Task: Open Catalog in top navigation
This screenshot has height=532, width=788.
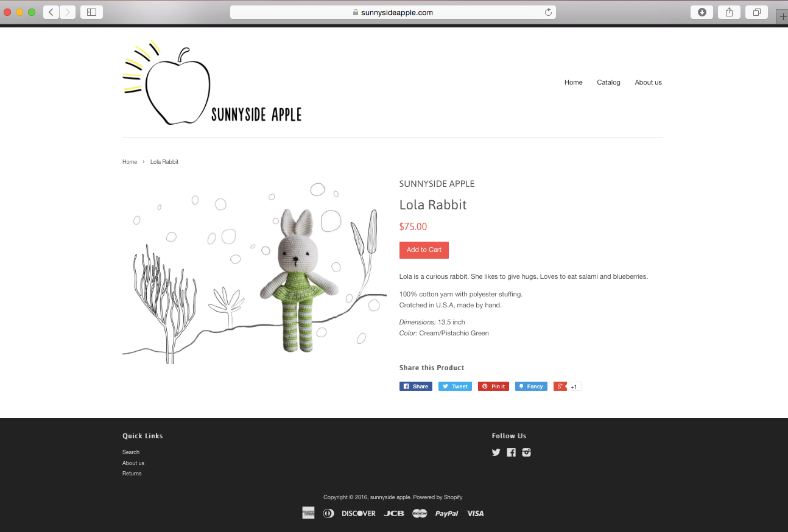Action: 608,82
